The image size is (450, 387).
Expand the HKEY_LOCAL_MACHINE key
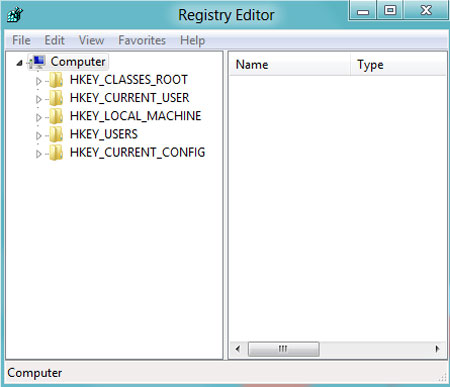click(39, 117)
